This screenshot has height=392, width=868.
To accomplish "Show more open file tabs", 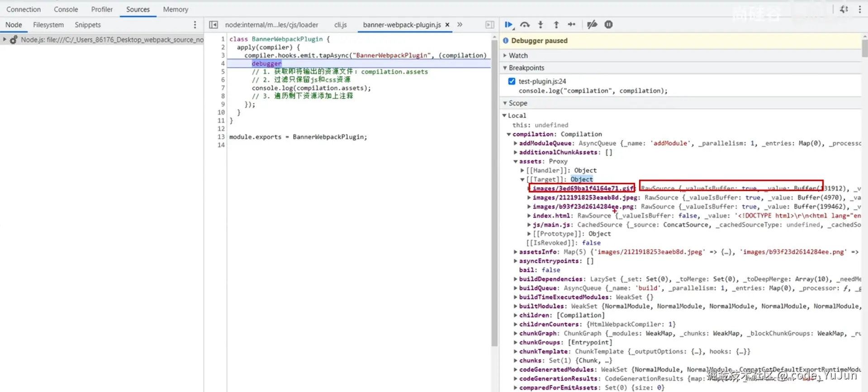I will pyautogui.click(x=460, y=25).
